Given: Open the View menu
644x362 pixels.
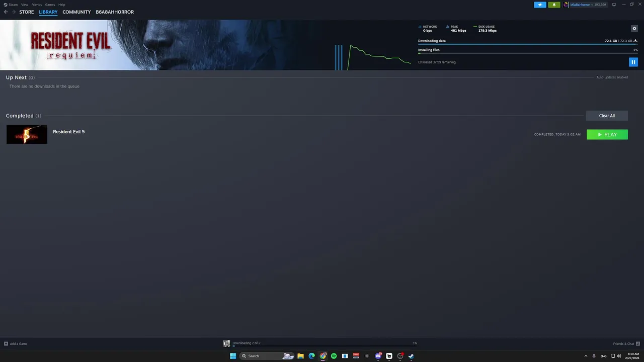Looking at the screenshot, I should click(25, 5).
